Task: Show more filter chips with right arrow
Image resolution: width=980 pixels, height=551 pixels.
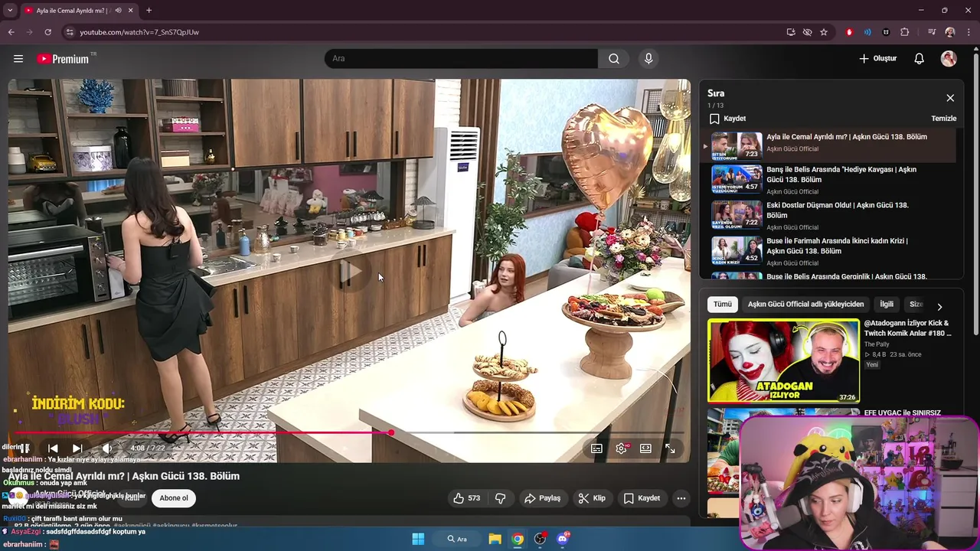Action: pos(939,306)
